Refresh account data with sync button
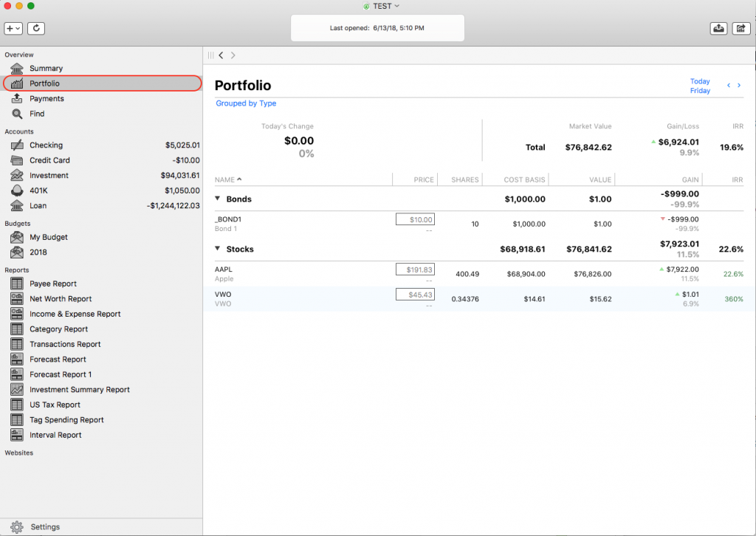Viewport: 756px width, 536px height. click(35, 28)
